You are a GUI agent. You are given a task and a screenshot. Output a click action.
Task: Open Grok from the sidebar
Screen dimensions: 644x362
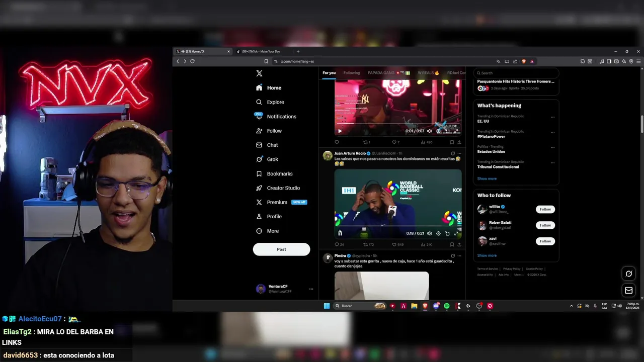(267, 159)
